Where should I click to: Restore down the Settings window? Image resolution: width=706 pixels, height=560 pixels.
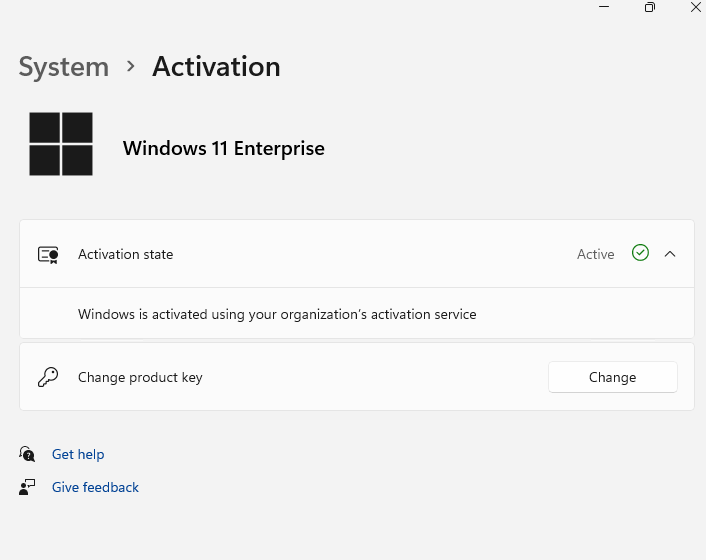pyautogui.click(x=650, y=7)
